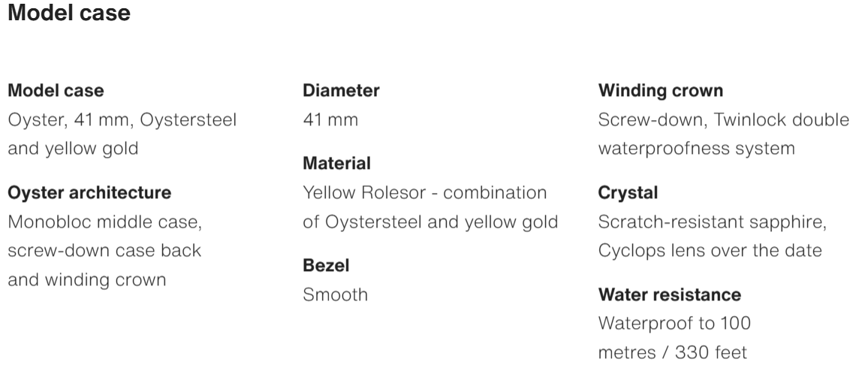
Task: Click the "Smooth" bezel value
Action: click(335, 294)
